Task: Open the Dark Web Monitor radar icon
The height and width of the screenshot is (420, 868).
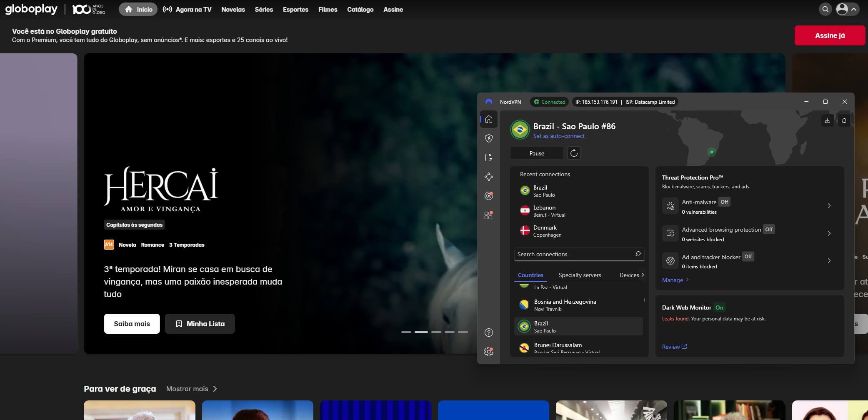Action: (489, 196)
